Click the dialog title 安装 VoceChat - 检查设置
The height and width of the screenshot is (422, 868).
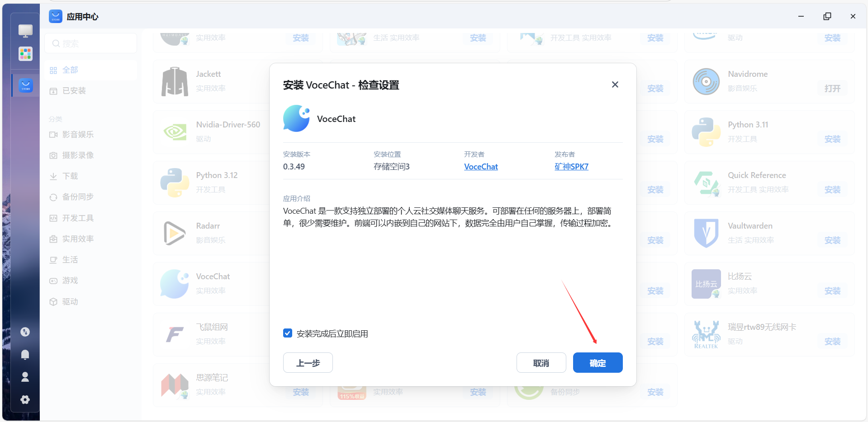coord(341,85)
